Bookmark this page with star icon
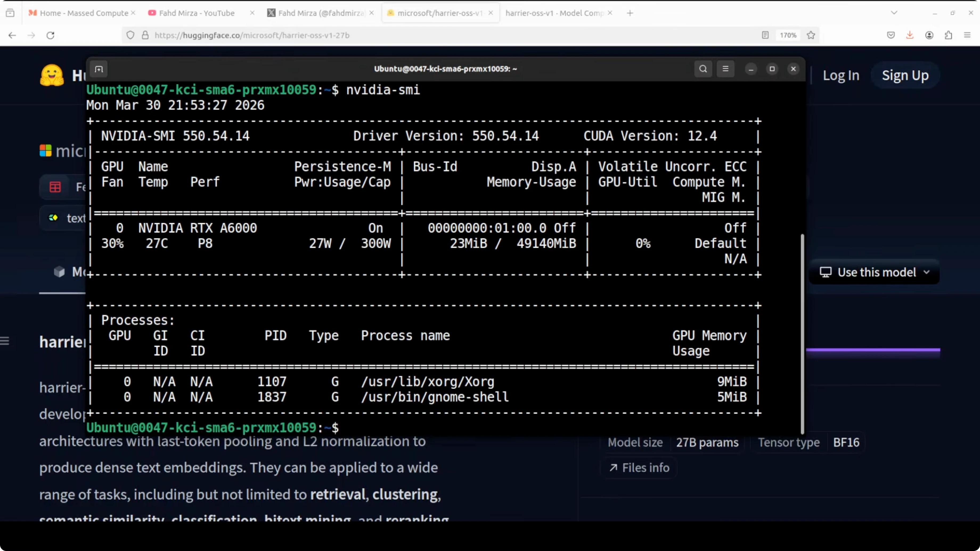The width and height of the screenshot is (980, 551). click(x=811, y=35)
